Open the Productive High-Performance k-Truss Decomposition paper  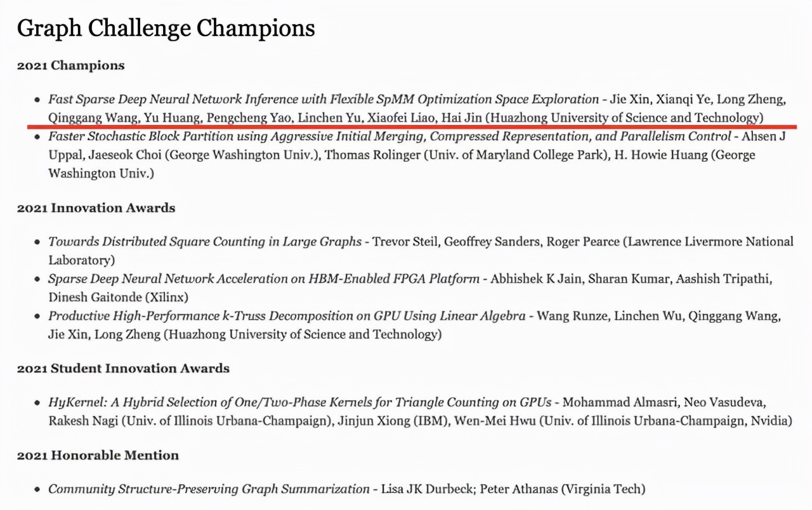click(x=287, y=316)
